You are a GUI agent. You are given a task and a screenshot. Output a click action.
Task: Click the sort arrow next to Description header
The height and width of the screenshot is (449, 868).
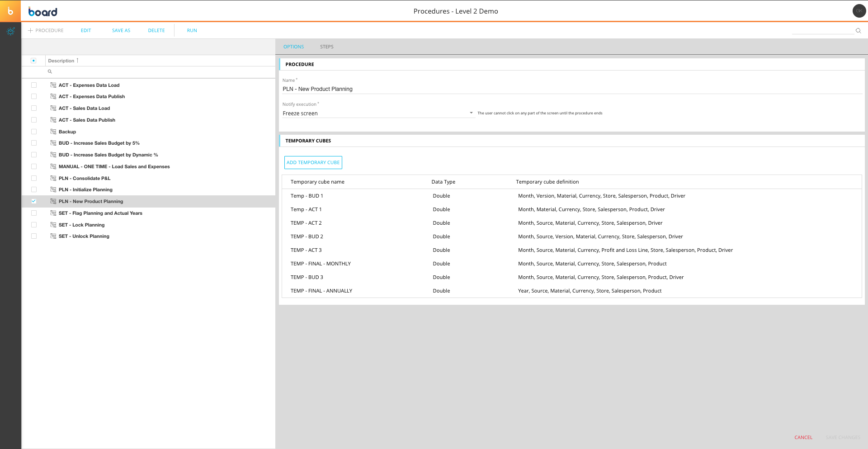point(77,60)
